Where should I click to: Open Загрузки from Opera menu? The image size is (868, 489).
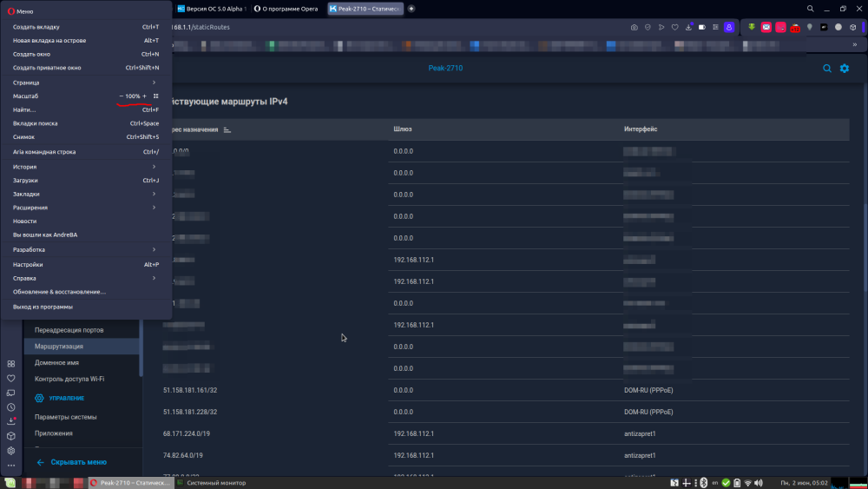pyautogui.click(x=86, y=181)
